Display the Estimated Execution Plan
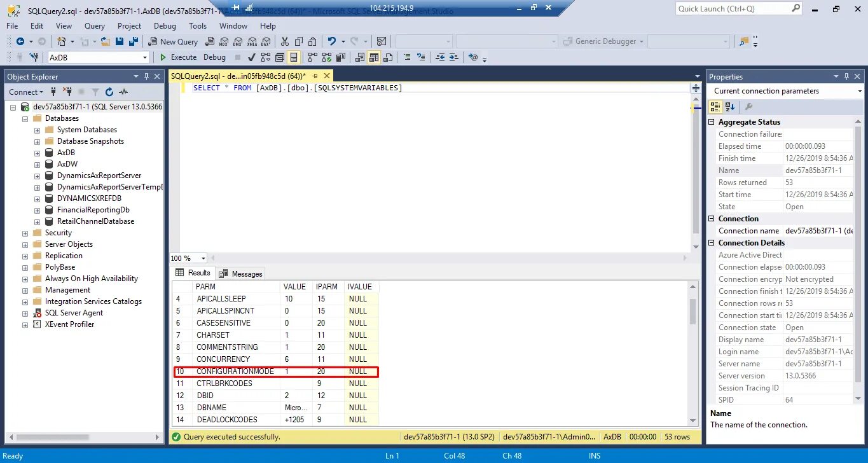 (266, 57)
